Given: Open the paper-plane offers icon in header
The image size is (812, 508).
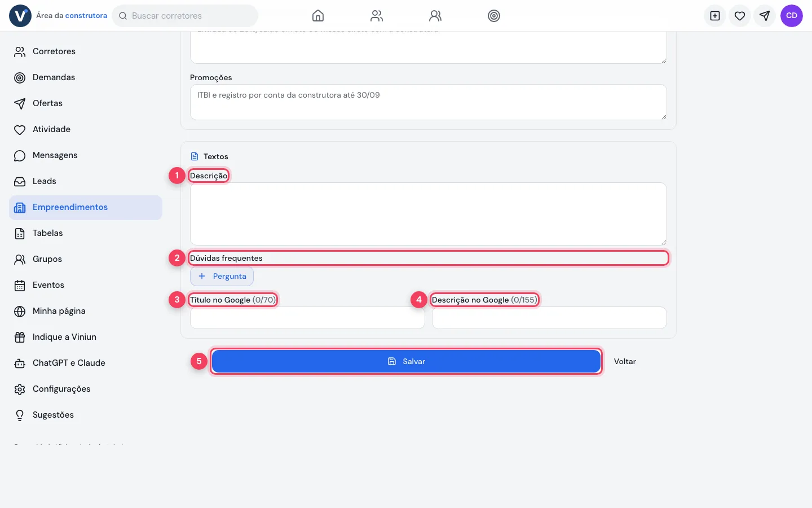Looking at the screenshot, I should tap(765, 16).
